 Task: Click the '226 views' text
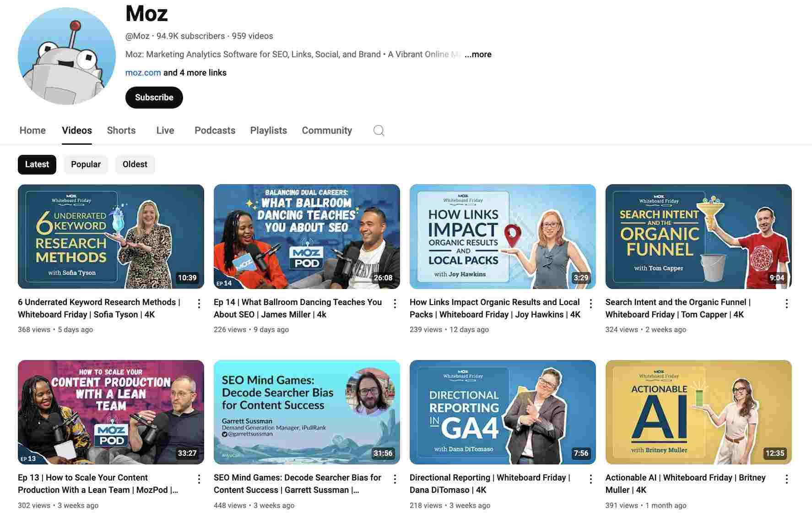230,330
